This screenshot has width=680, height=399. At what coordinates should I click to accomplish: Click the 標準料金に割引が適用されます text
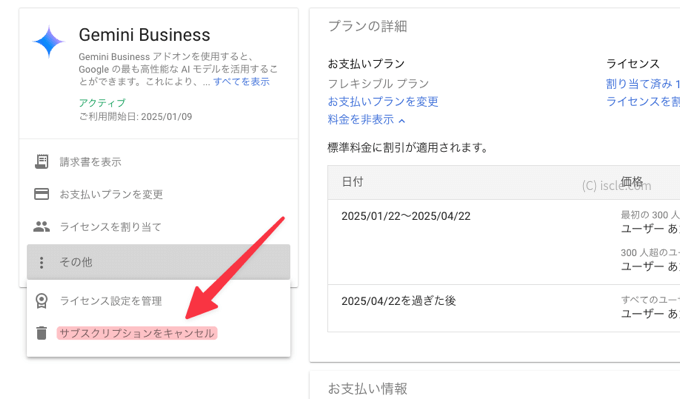tap(408, 147)
